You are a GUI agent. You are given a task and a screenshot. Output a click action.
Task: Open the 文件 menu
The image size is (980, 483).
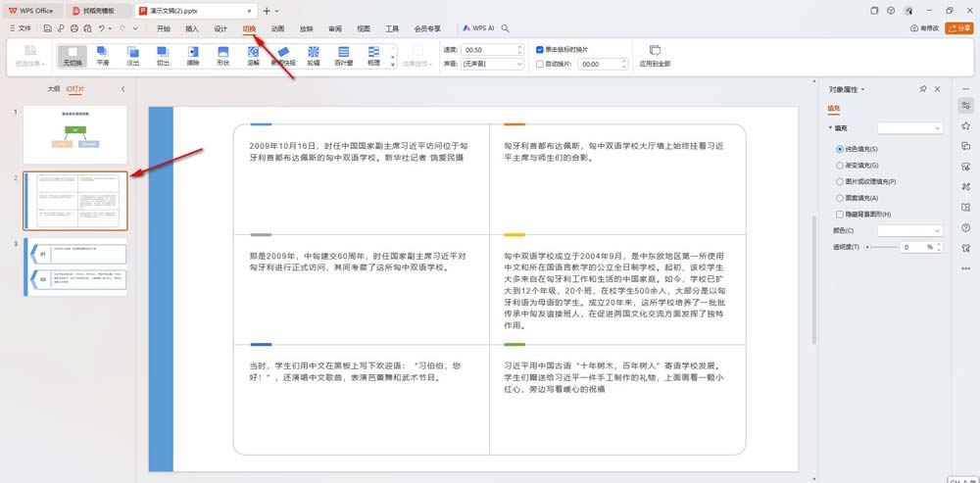[22, 28]
